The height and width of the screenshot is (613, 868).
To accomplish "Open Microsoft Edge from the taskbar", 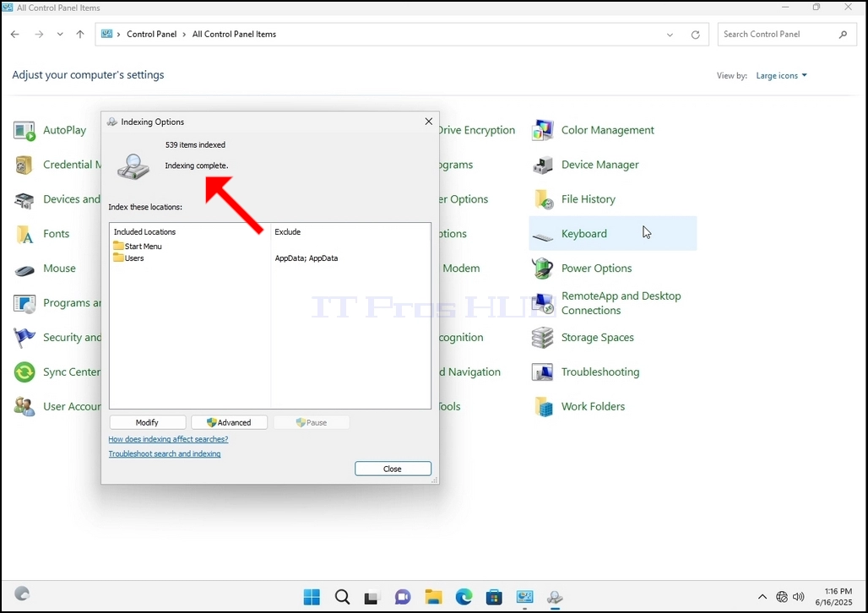I will [464, 597].
